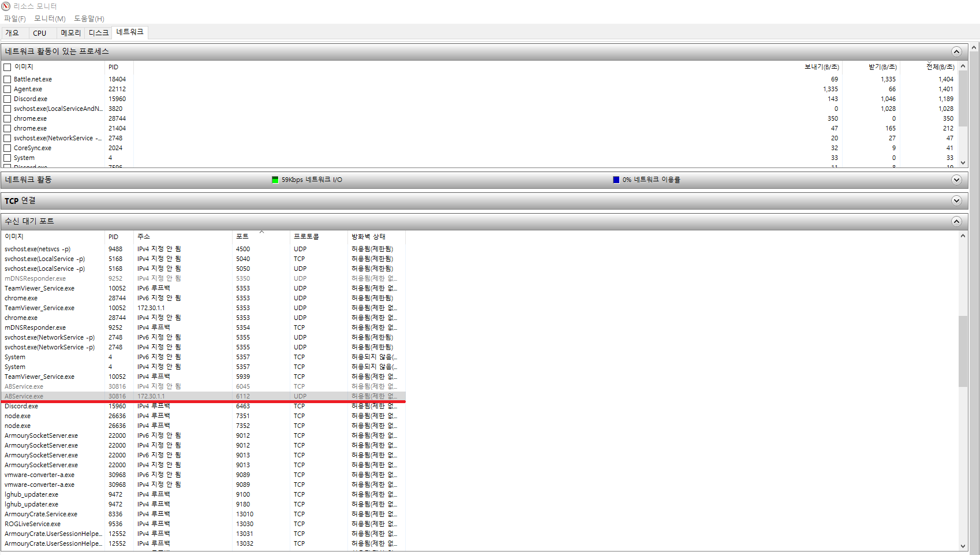Select the ABService.exe row with port 6045

(x=203, y=386)
